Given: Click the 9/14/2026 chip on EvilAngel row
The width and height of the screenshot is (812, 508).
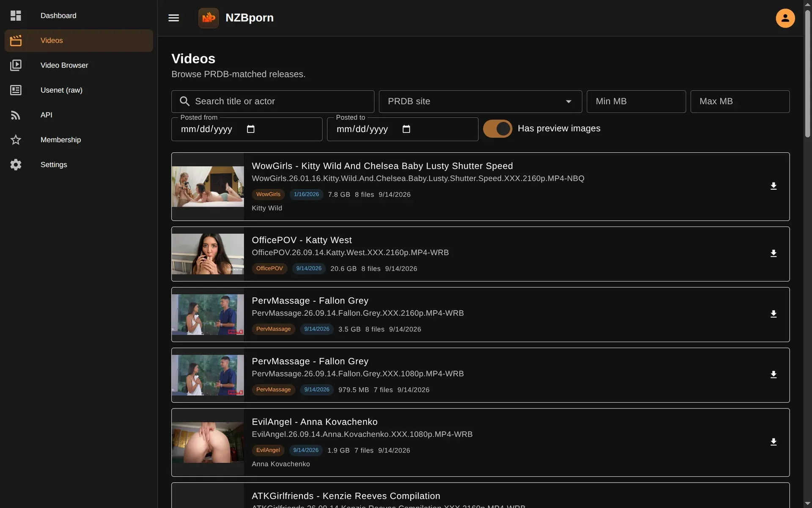Looking at the screenshot, I should (x=306, y=450).
